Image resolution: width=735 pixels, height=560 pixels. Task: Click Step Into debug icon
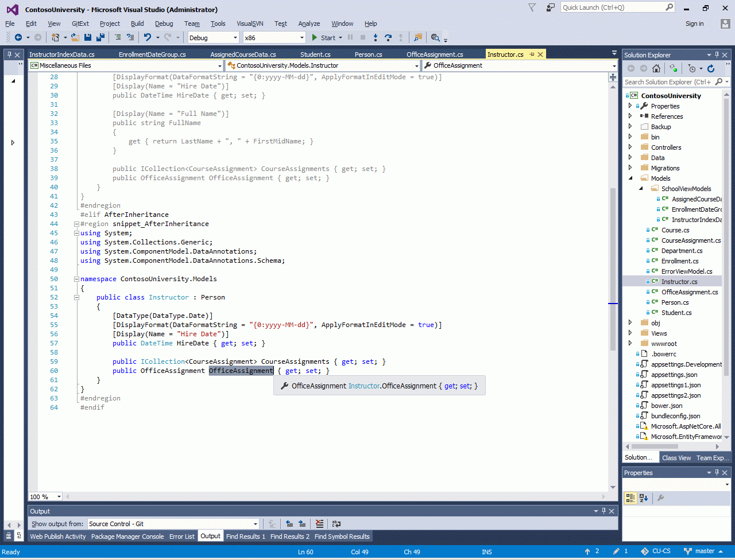[376, 37]
